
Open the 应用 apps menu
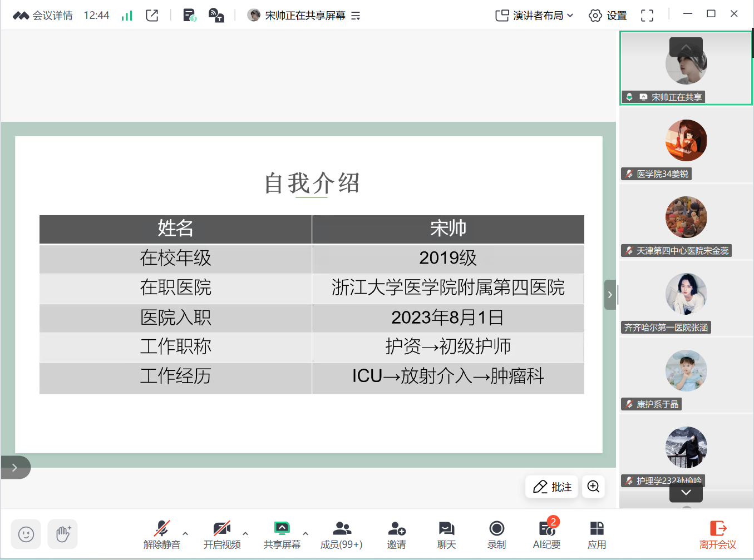[x=597, y=534]
